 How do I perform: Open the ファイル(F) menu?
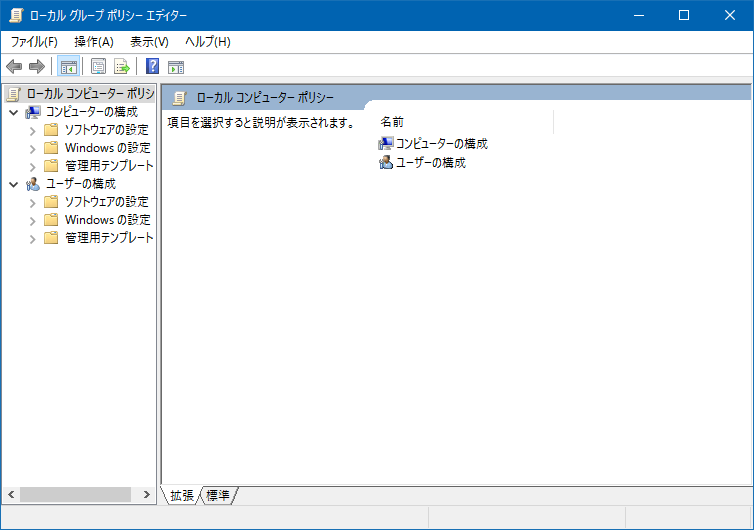point(34,42)
